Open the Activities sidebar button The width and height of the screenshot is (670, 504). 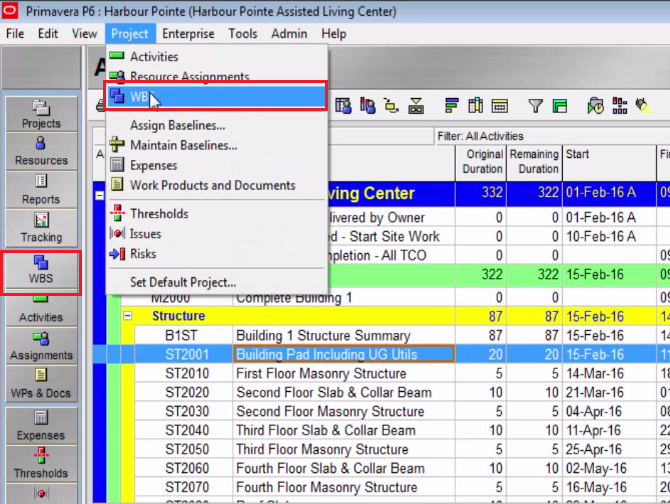(41, 310)
